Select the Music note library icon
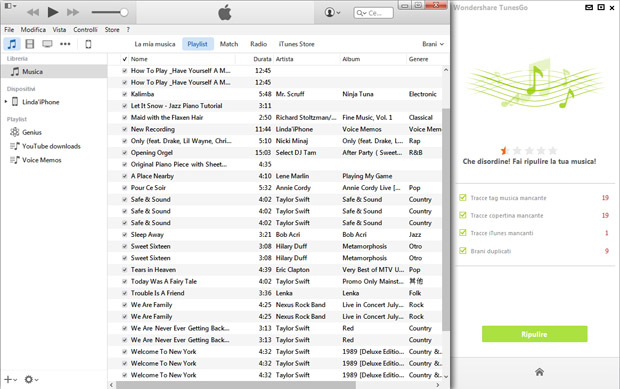The width and height of the screenshot is (620, 389). point(12,44)
